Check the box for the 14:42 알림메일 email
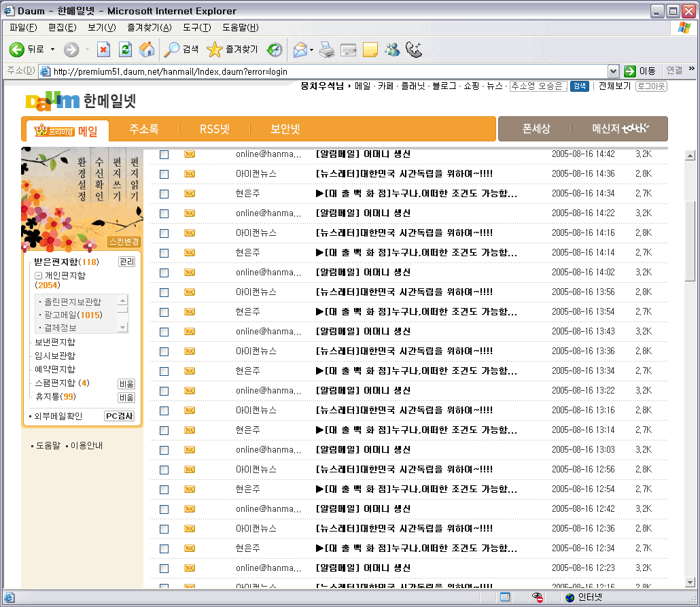Viewport: 700px width, 607px height. (164, 154)
